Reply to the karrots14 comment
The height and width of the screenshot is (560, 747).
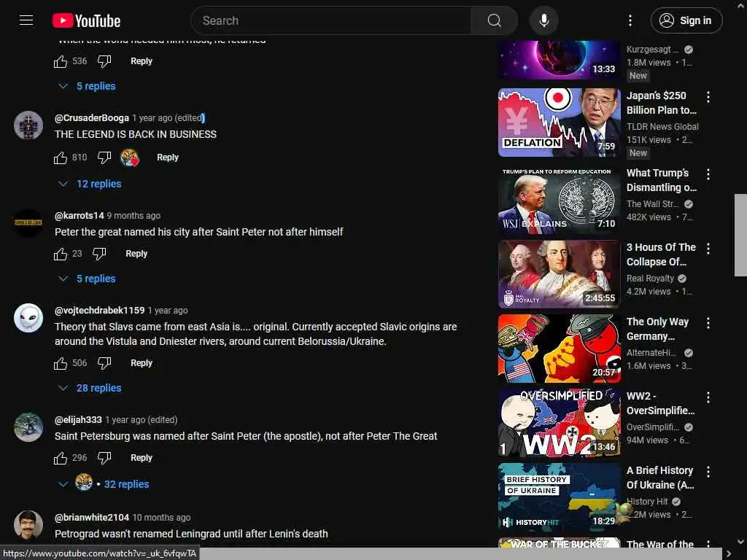(x=136, y=254)
